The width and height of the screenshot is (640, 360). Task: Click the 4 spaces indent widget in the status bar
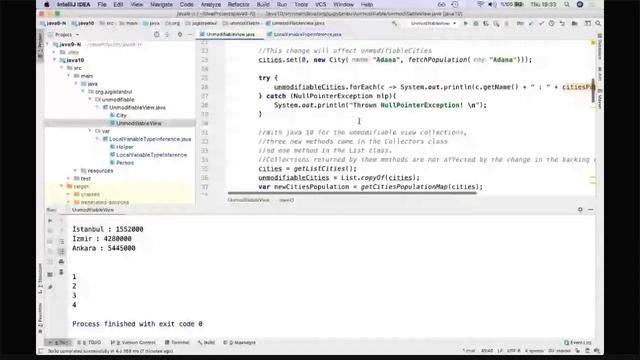[534, 351]
